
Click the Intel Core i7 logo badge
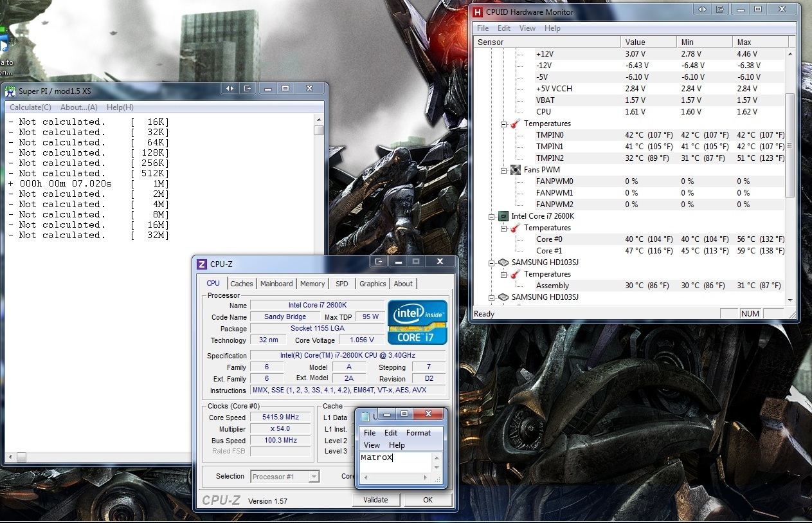point(417,322)
